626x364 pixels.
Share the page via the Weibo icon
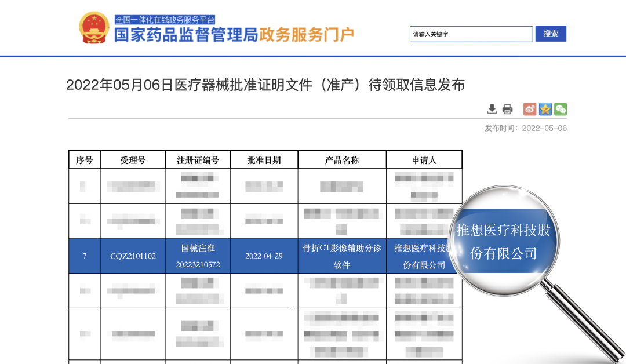529,109
